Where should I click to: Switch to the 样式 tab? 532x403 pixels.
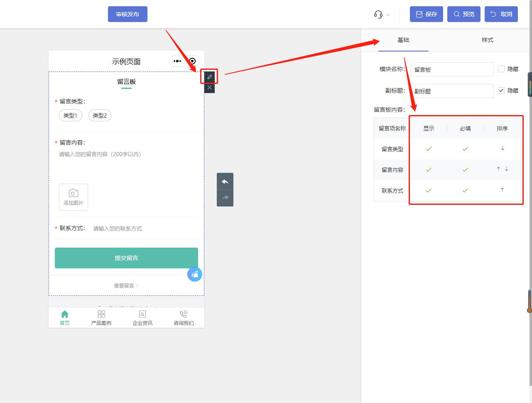487,40
